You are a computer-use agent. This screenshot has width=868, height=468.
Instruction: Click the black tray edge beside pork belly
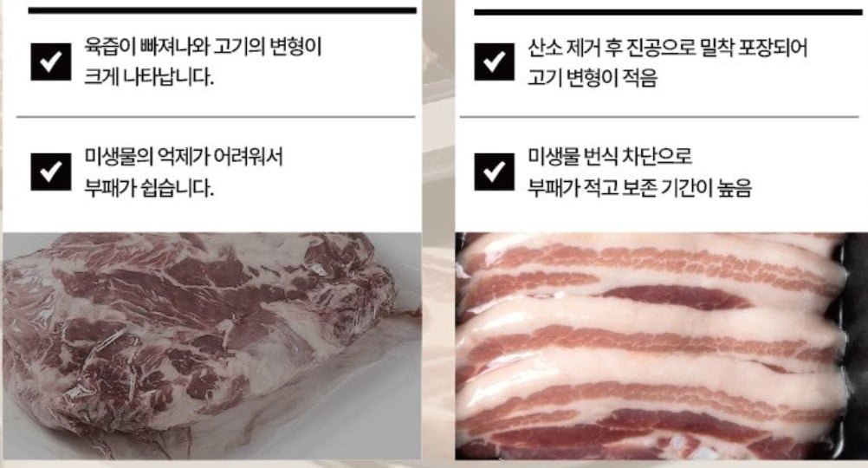click(855, 343)
